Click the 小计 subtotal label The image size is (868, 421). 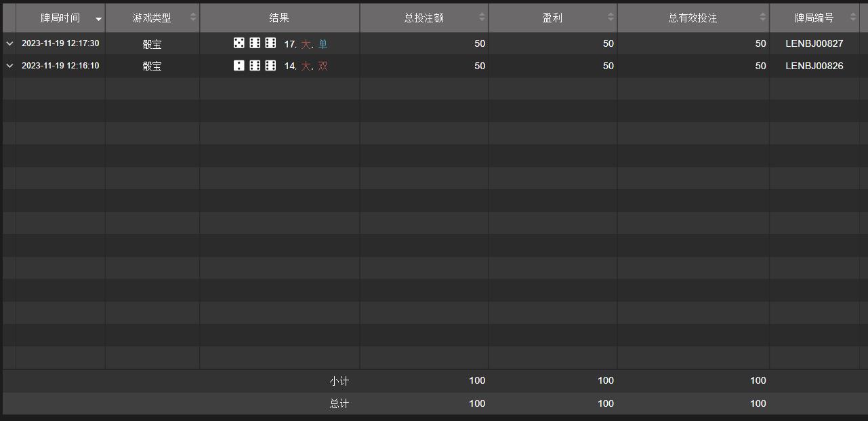[339, 381]
